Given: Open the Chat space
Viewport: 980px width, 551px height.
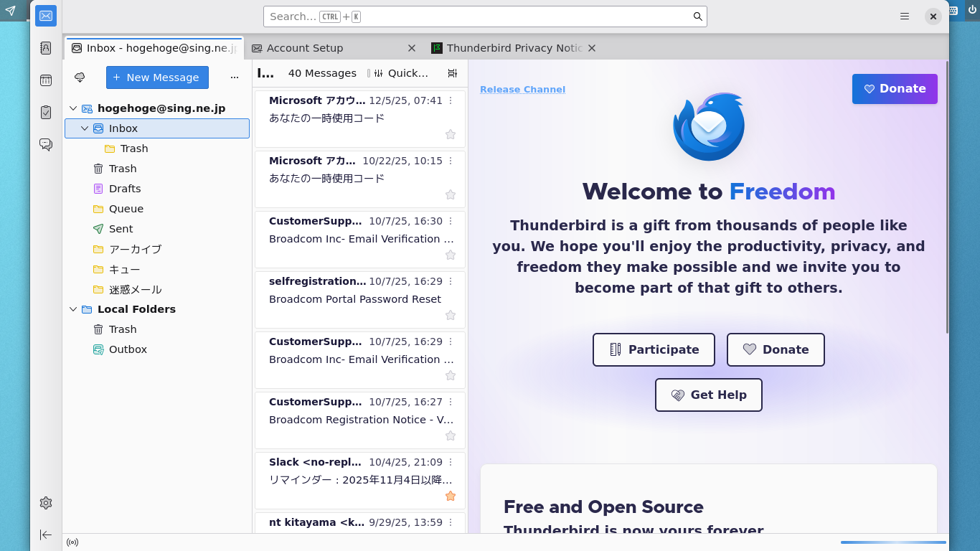Looking at the screenshot, I should (46, 144).
